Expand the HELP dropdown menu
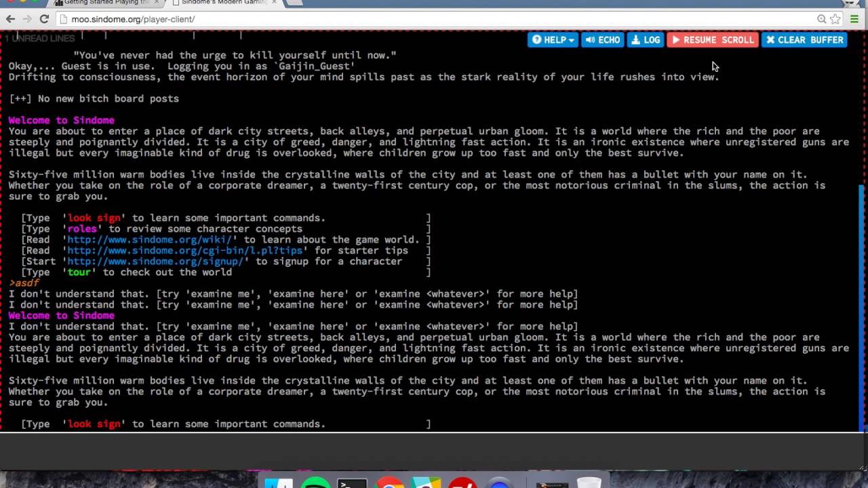 [x=553, y=40]
